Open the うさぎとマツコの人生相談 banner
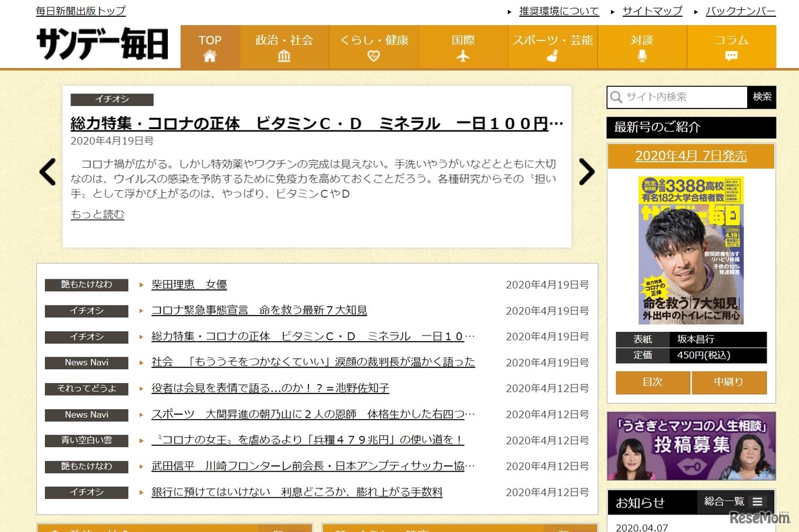This screenshot has height=532, width=799. coord(691,446)
